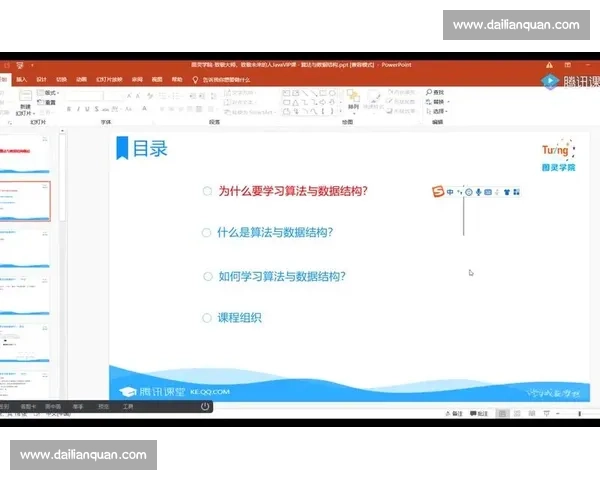Click the 如何学习算法与数据结构? text line
The height and width of the screenshot is (480, 600).
pos(282,276)
